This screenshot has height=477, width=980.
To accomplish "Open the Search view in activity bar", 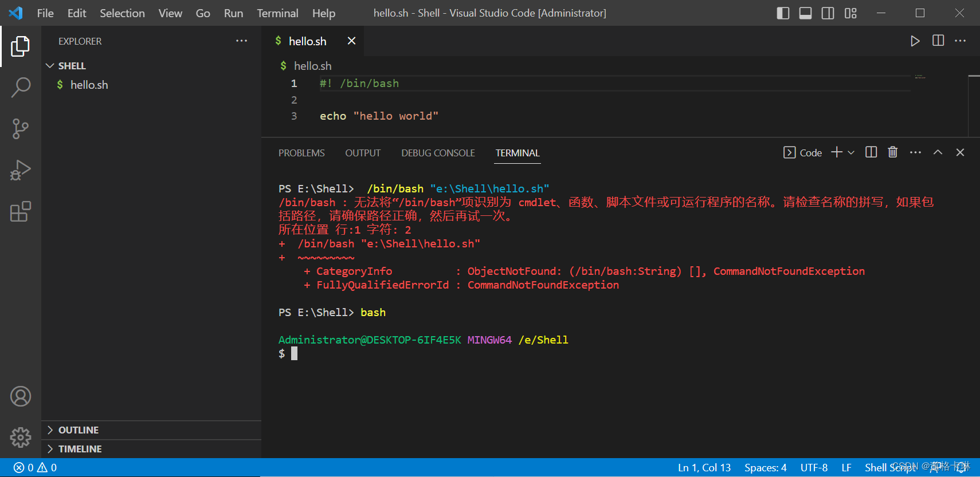I will coord(21,88).
